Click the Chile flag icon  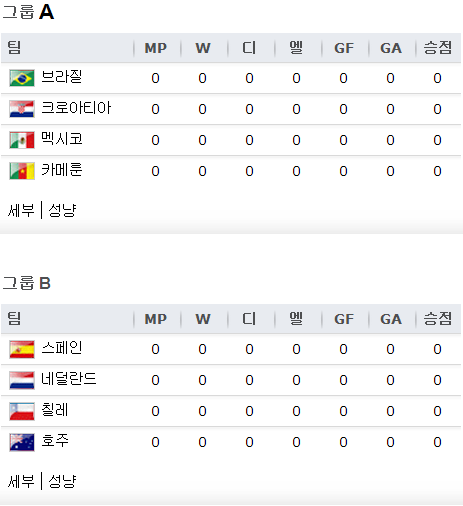(22, 411)
